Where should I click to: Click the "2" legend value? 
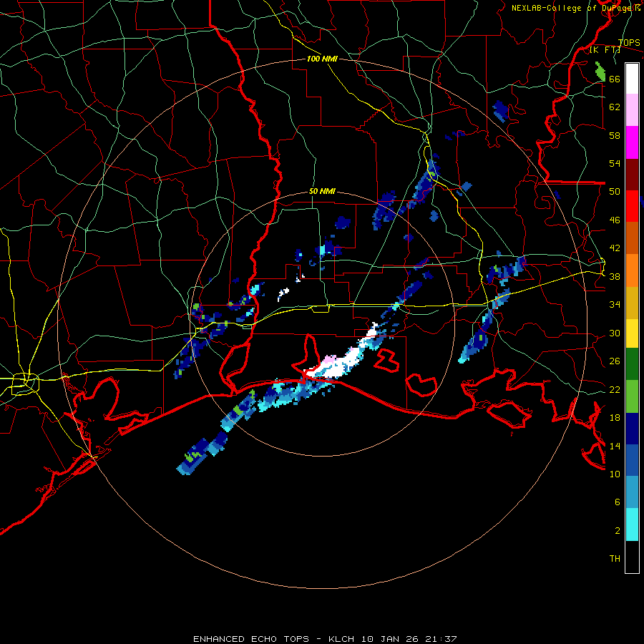click(x=618, y=531)
